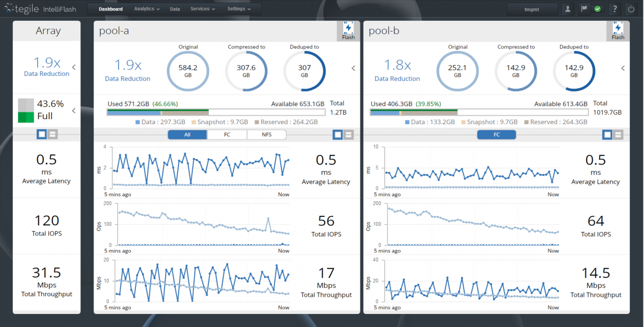Screen dimensions: 644x327
Task: Click pool-b Deduped to 142.9 GB ring
Action: click(574, 71)
